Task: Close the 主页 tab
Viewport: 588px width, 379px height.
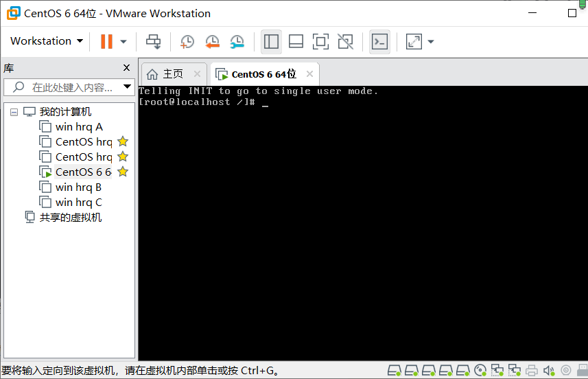Action: coord(197,74)
